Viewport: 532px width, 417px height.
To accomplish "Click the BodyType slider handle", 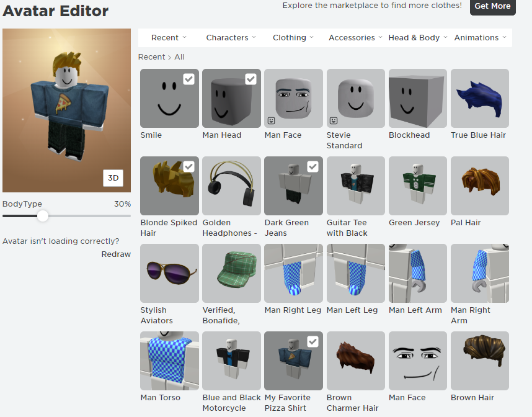I will tap(43, 216).
